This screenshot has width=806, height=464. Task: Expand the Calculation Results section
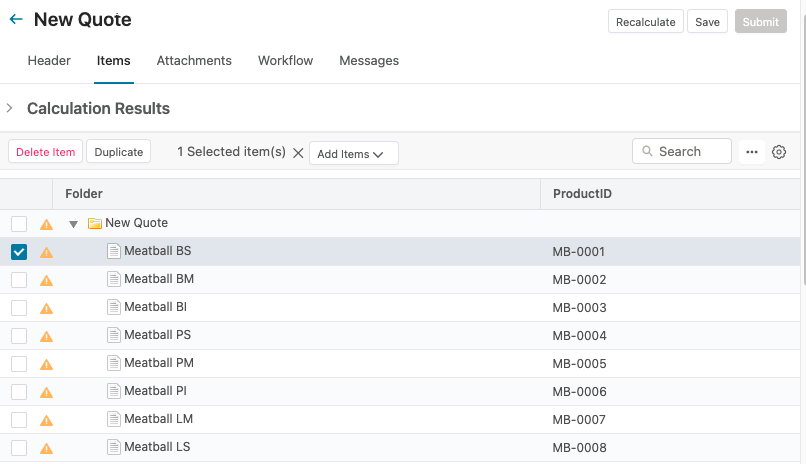click(x=10, y=108)
